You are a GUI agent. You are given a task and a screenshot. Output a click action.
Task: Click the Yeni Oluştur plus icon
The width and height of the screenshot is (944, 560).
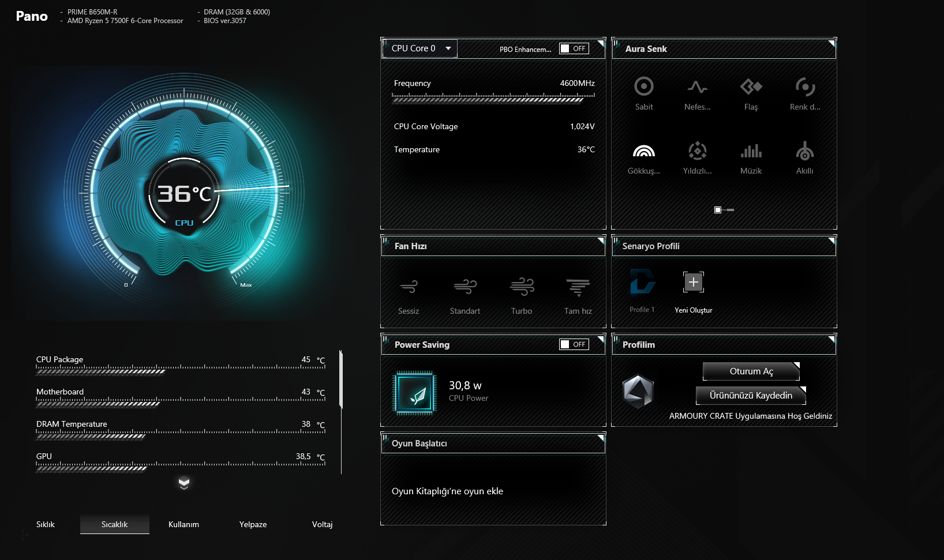694,282
